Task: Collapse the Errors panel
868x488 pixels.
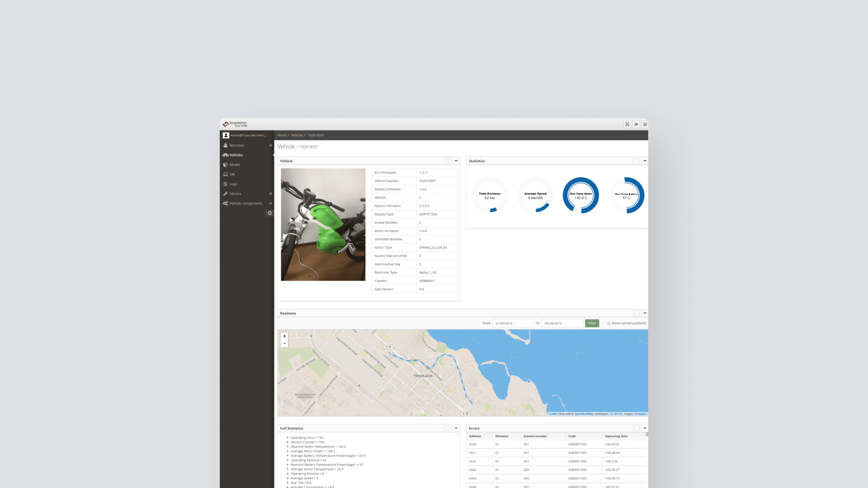Action: tap(645, 428)
